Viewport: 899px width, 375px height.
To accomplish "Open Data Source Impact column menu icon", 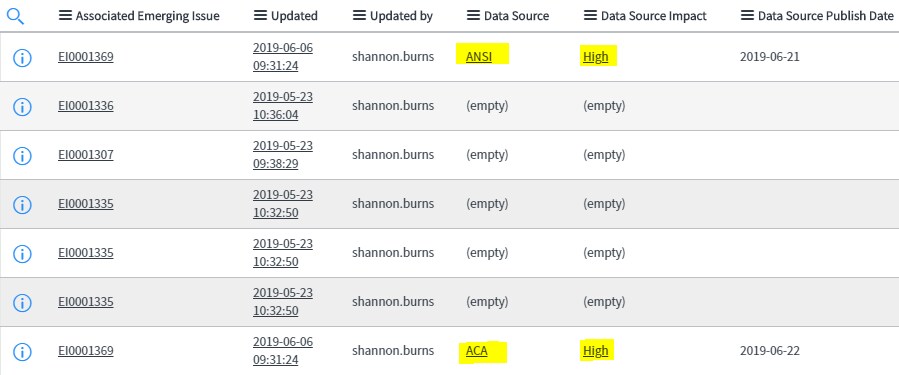I will (591, 16).
